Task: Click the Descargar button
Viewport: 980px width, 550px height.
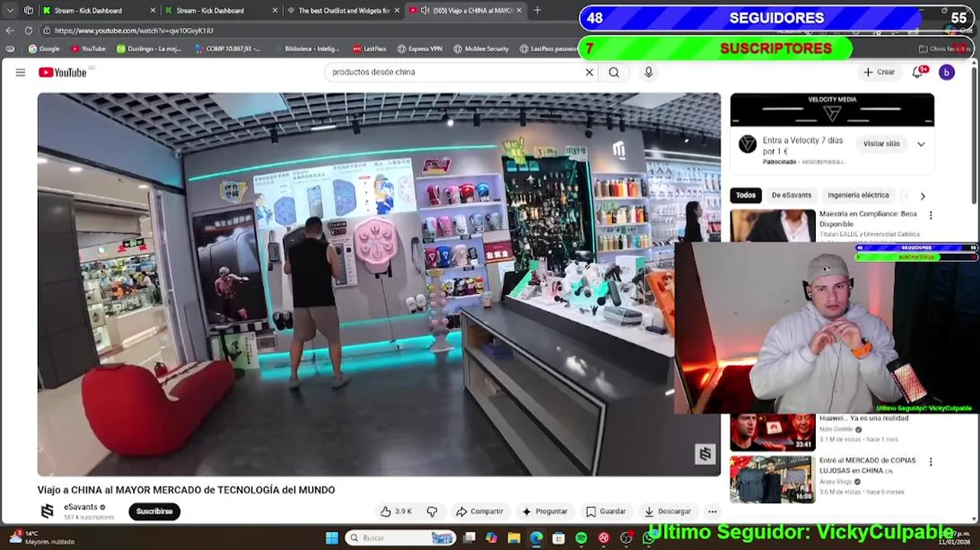Action: (x=668, y=511)
